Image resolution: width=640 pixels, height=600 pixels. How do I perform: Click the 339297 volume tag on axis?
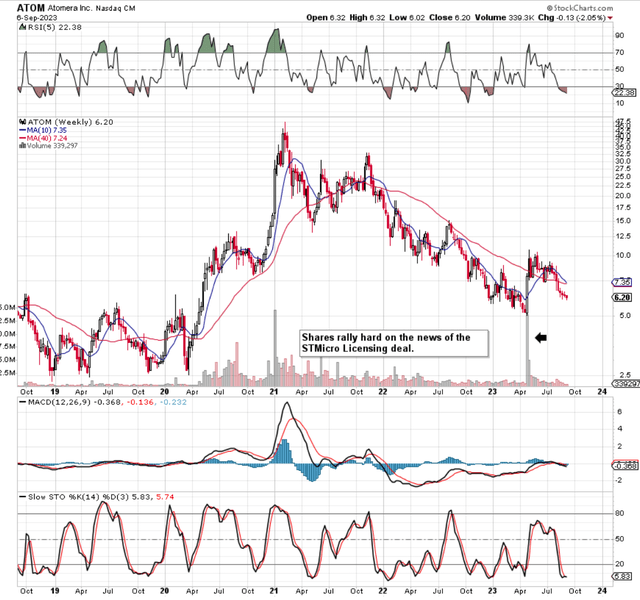[625, 384]
